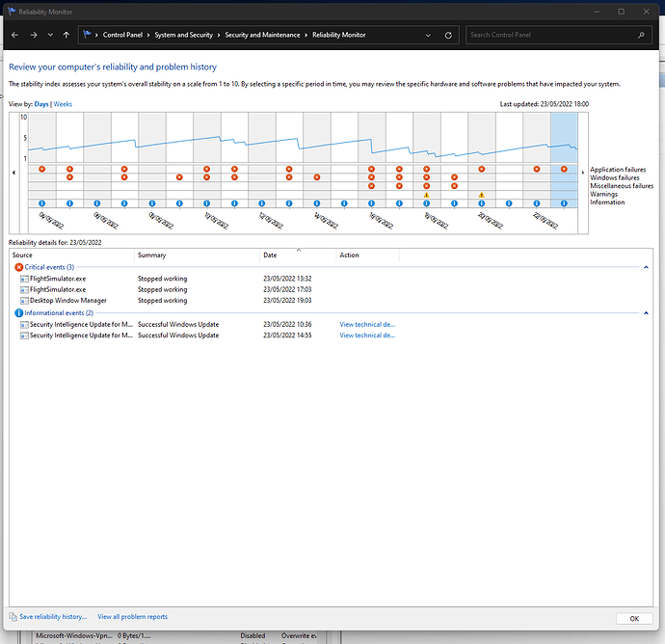The width and height of the screenshot is (665, 644).
Task: Select System and Security in breadcrumb
Action: (184, 35)
